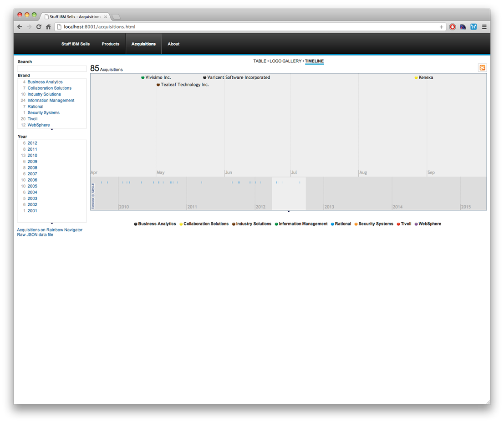Click the 85 Acquisitions count text
This screenshot has height=423, width=504.
107,68
